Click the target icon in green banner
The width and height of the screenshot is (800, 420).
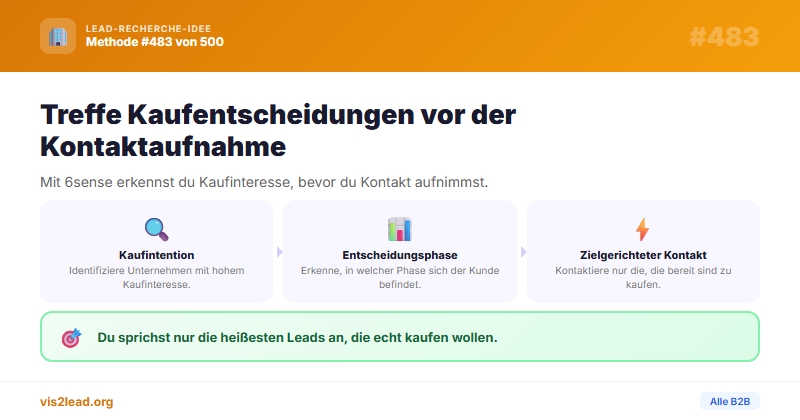coord(71,337)
